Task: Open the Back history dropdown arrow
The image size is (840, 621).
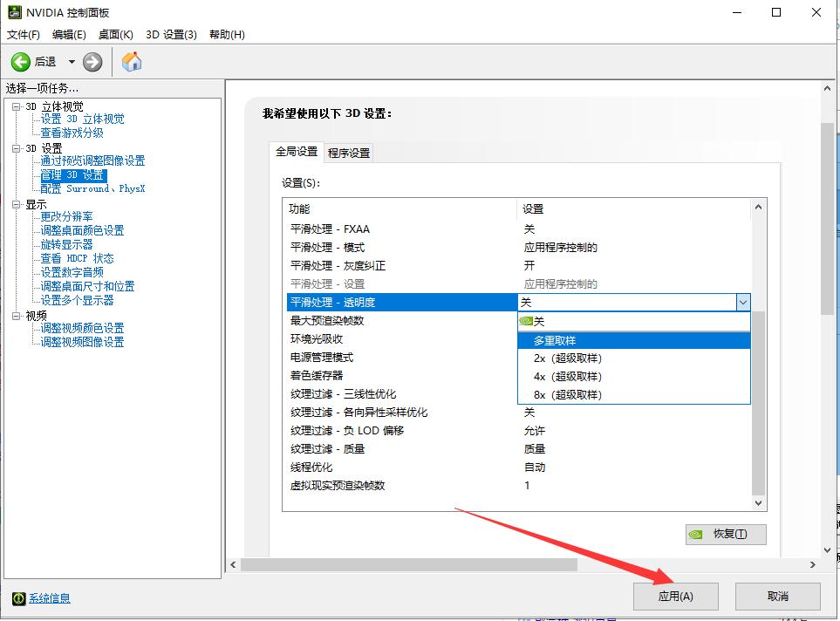Action: coord(72,62)
